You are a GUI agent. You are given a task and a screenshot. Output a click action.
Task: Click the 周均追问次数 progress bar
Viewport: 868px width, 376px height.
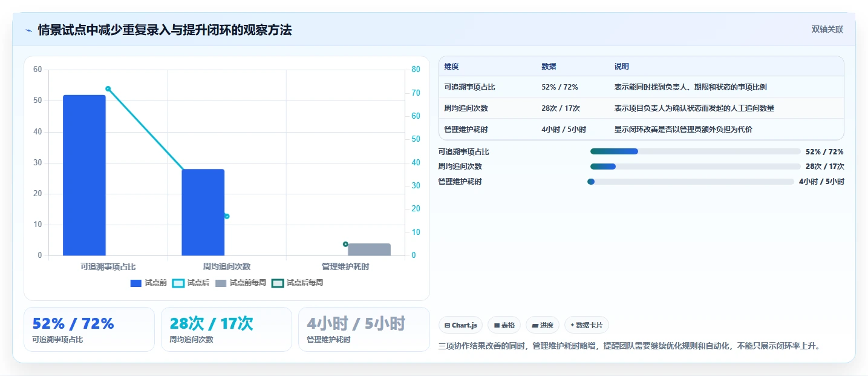(696, 167)
